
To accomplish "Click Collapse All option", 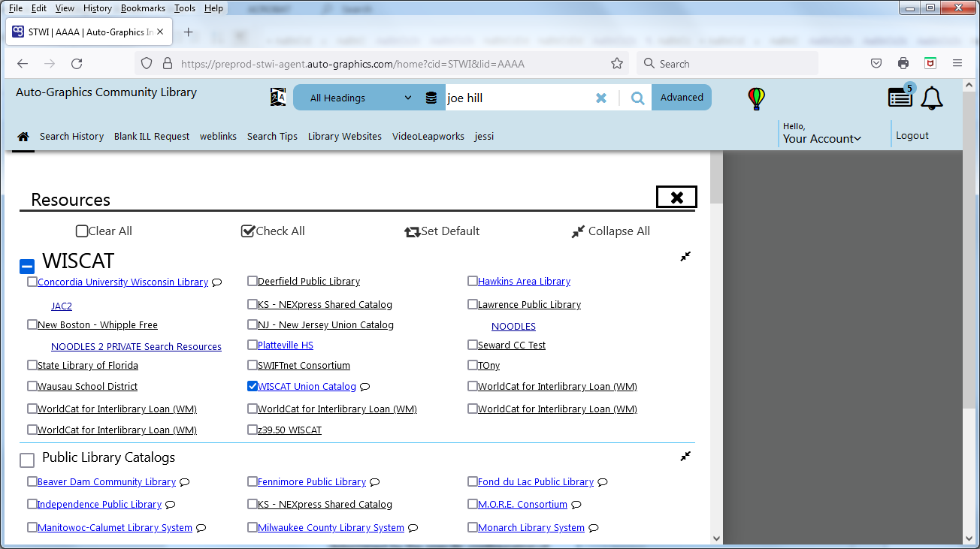I will click(x=611, y=231).
